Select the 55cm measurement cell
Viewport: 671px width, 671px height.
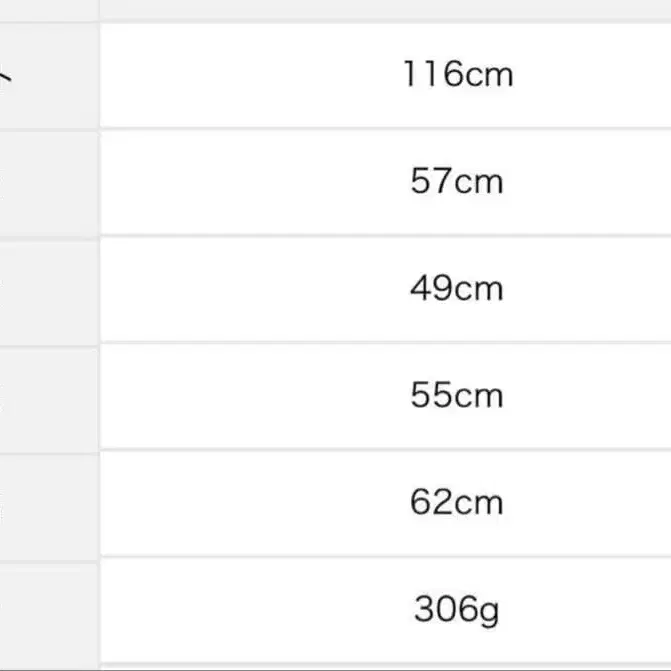coord(457,396)
